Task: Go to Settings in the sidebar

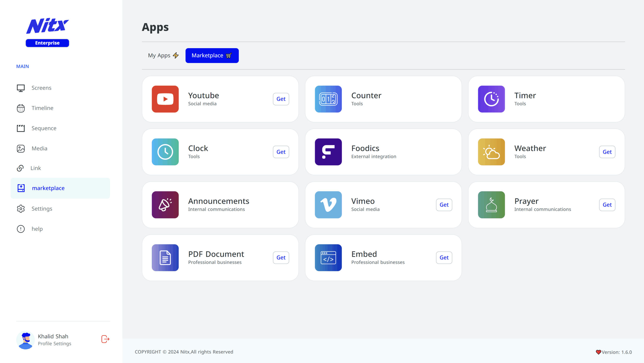Action: [42, 209]
